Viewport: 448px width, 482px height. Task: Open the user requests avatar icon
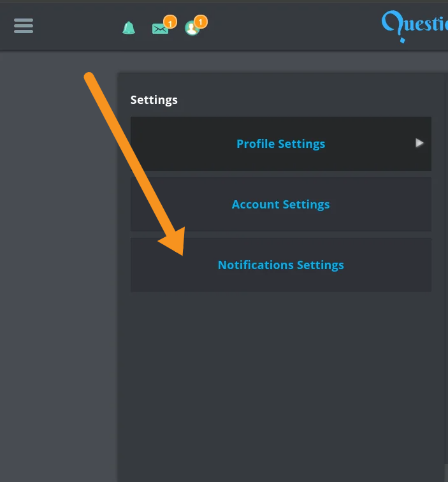click(x=192, y=29)
